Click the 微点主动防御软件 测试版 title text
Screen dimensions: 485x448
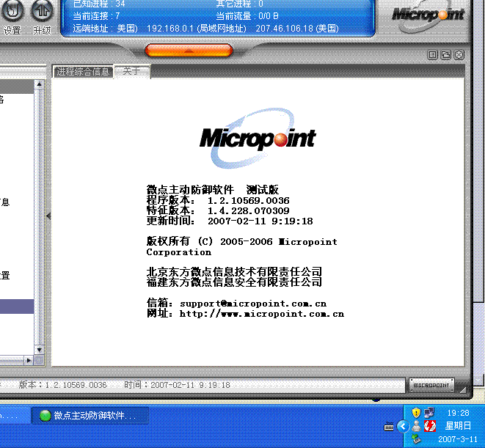(213, 189)
